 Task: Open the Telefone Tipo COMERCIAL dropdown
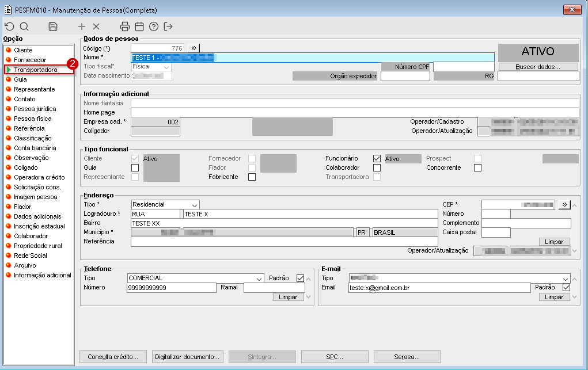pyautogui.click(x=259, y=279)
